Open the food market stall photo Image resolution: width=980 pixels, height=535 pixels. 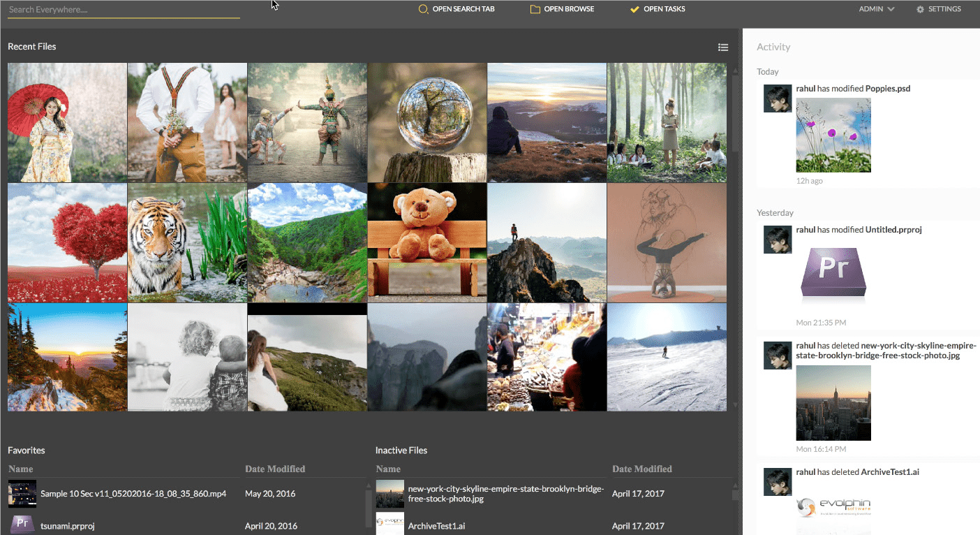547,357
